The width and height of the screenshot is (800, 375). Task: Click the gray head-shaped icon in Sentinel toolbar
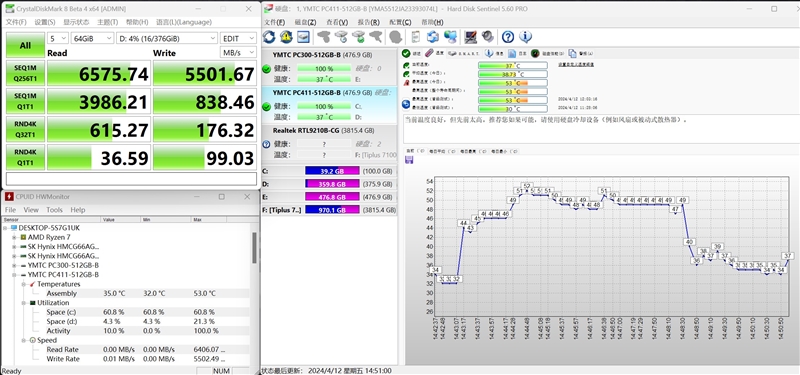395,37
